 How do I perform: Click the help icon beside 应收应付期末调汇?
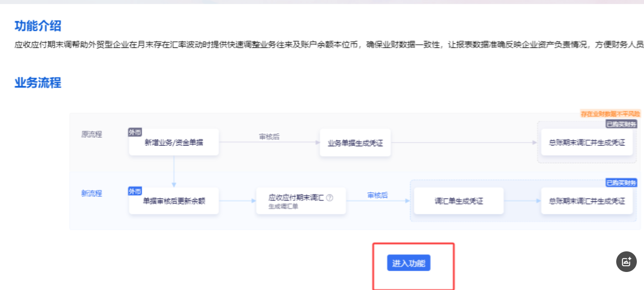330,197
